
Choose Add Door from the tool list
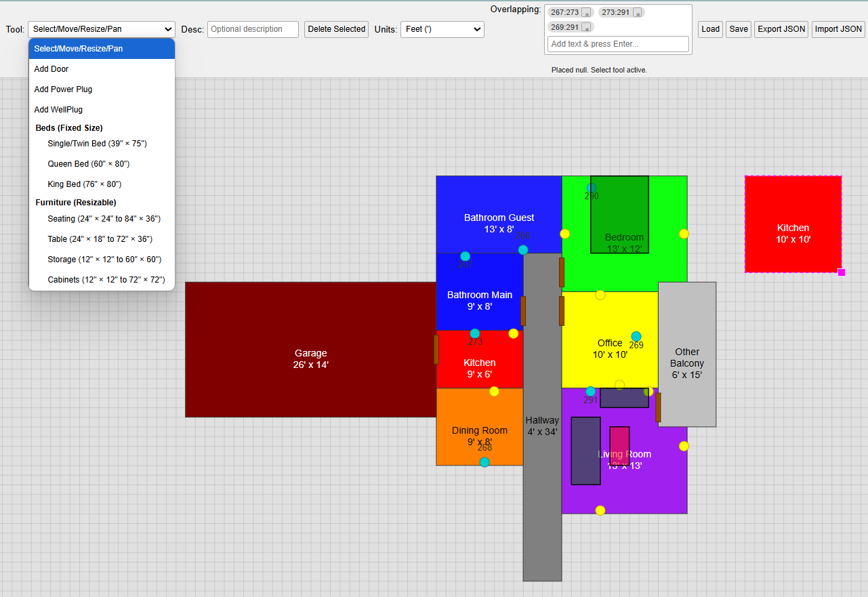[51, 69]
